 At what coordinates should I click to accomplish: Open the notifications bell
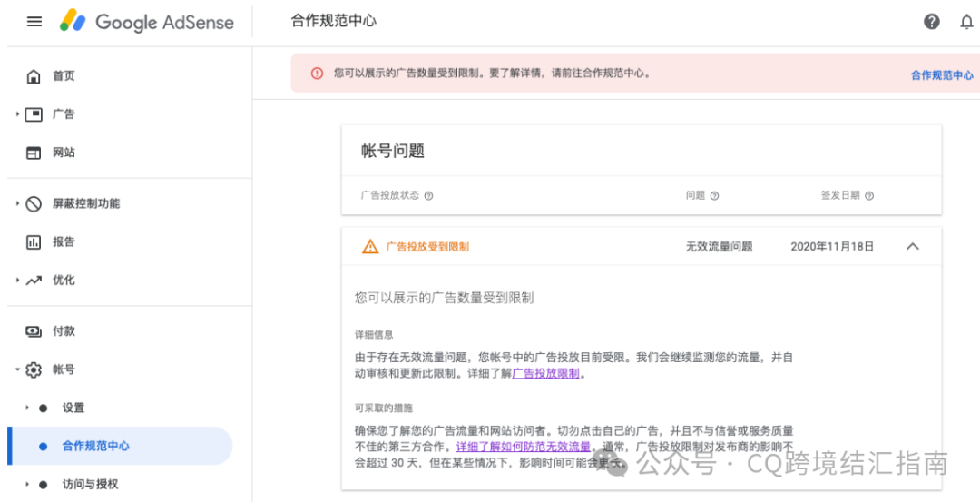click(x=966, y=22)
